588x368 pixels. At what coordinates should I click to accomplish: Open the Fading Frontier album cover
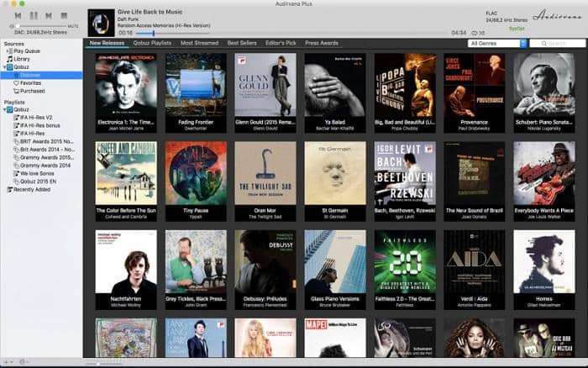coord(196,85)
